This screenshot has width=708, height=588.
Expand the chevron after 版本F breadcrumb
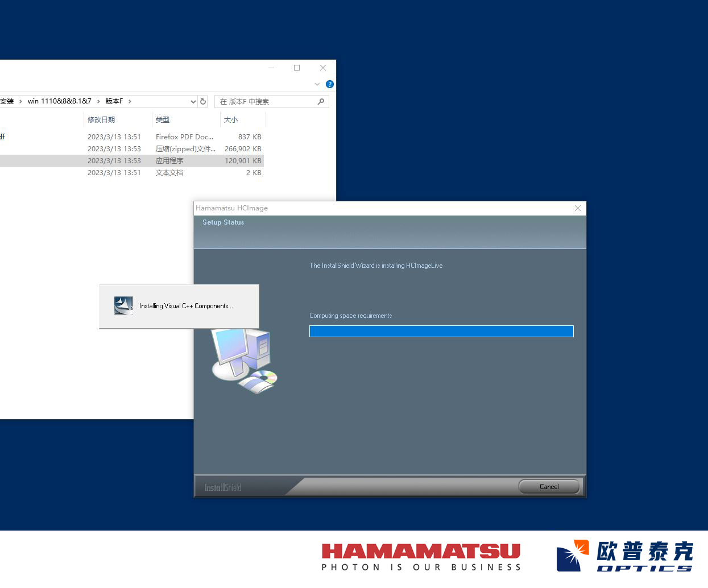point(130,102)
